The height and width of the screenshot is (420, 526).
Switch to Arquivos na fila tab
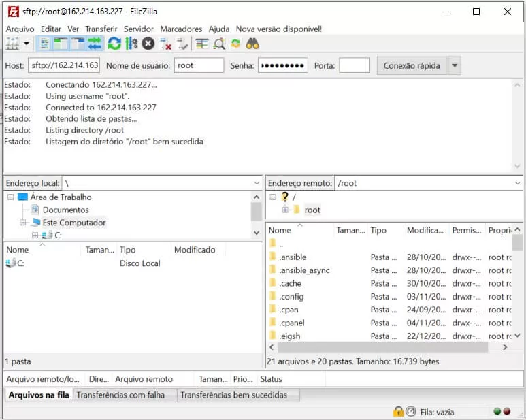click(x=39, y=395)
